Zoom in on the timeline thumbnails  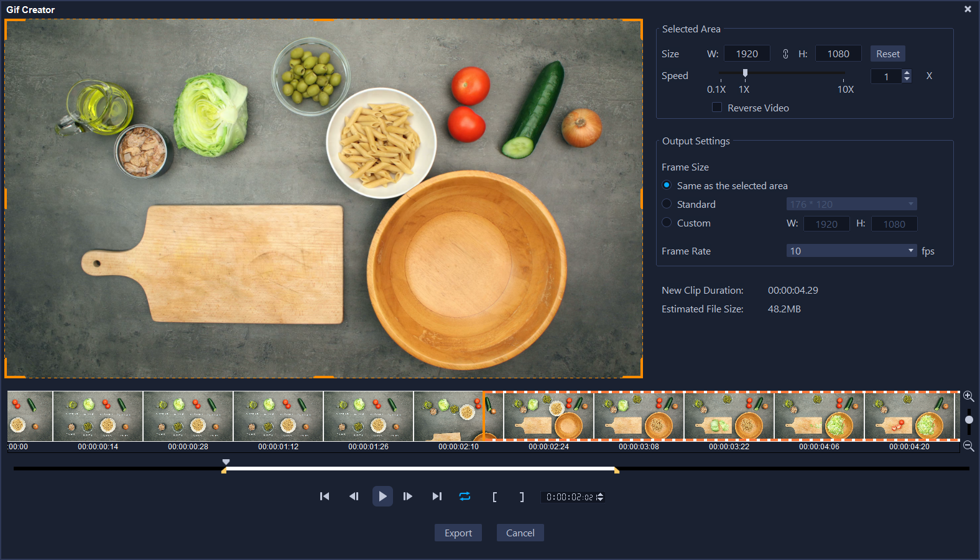pos(968,396)
